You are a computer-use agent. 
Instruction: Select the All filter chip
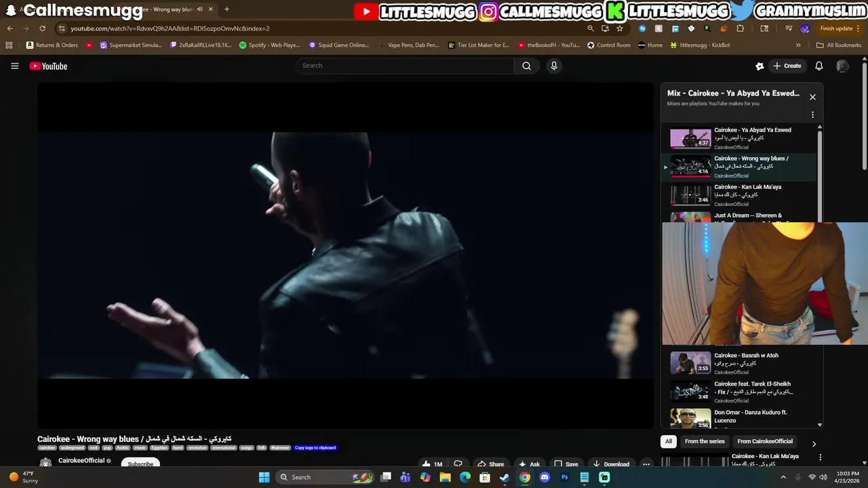[x=668, y=441]
